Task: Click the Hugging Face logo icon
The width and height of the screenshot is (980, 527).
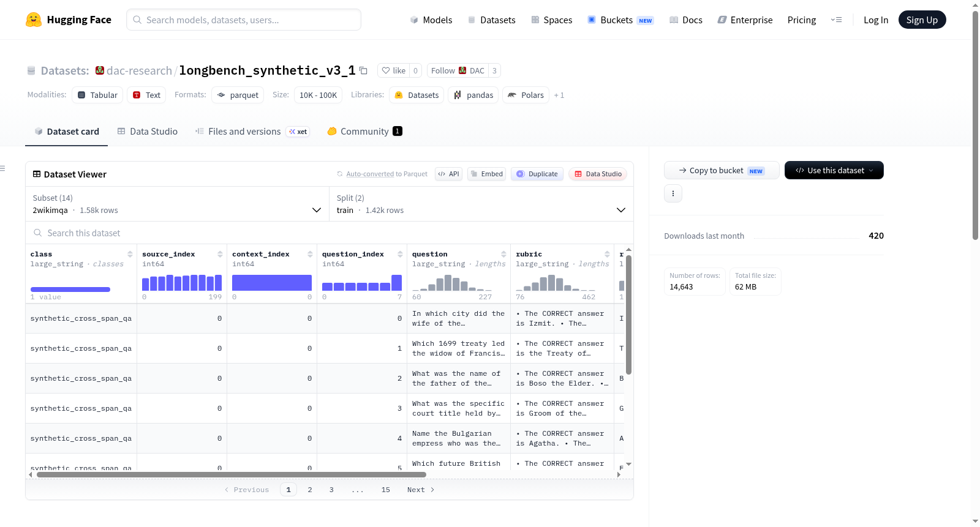Action: point(34,20)
